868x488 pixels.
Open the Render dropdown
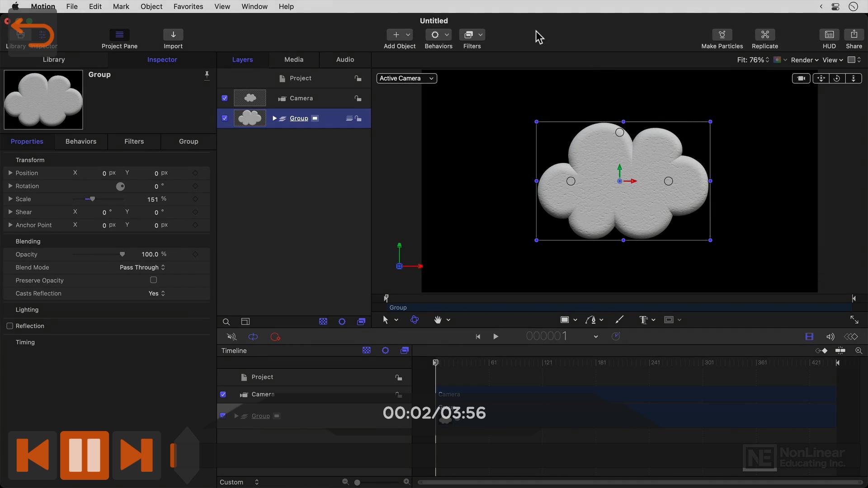pyautogui.click(x=804, y=60)
